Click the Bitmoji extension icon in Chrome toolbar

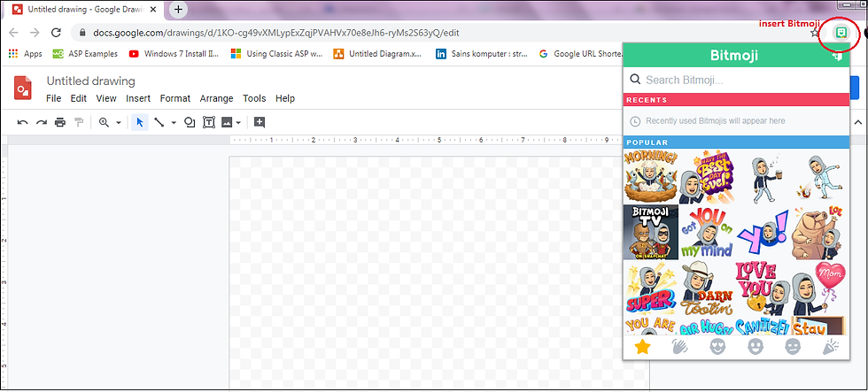841,33
